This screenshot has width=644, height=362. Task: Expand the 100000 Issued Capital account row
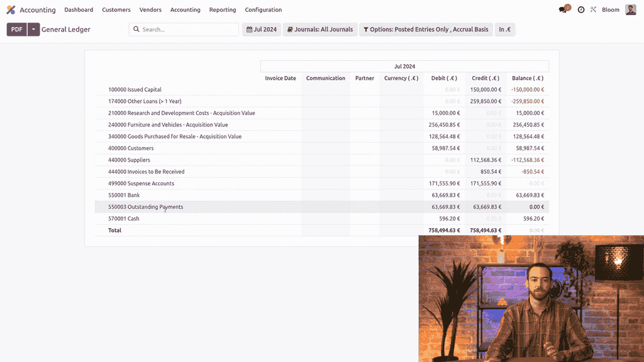(135, 90)
